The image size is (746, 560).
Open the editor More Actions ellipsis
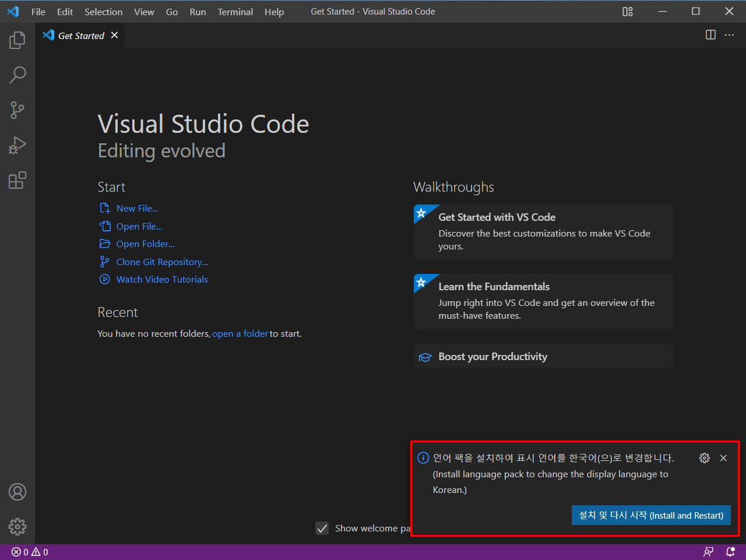click(x=729, y=35)
